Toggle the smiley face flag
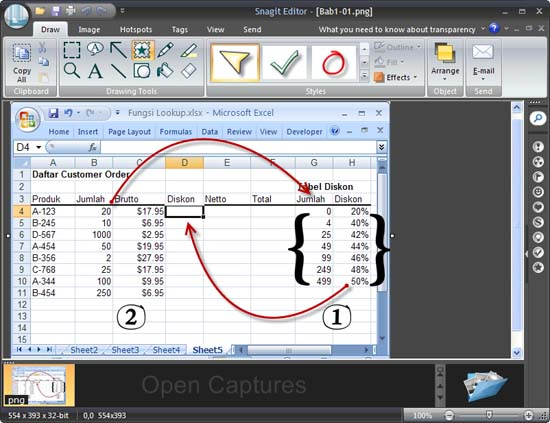The image size is (550, 423). 538,192
